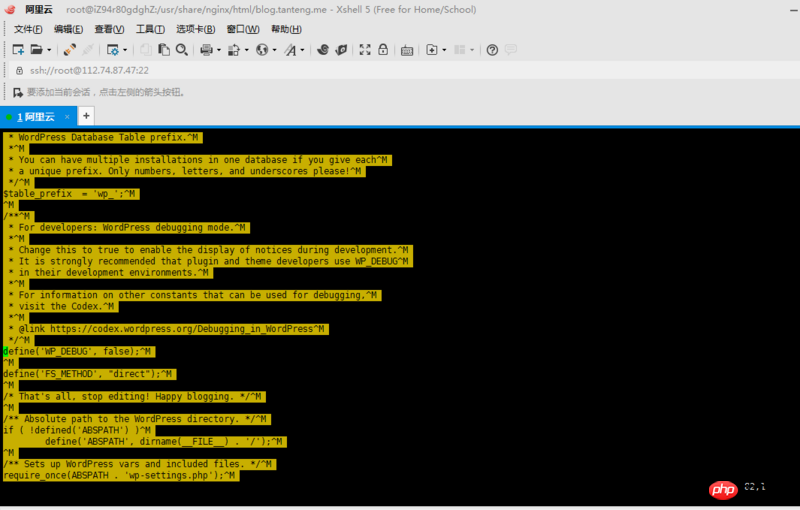Click the Print toolbar icon

pyautogui.click(x=206, y=49)
